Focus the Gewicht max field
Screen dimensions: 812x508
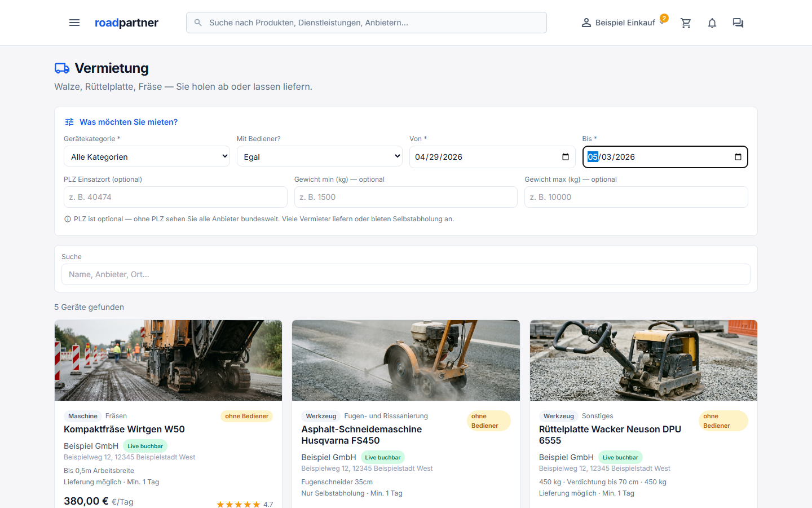tap(636, 197)
